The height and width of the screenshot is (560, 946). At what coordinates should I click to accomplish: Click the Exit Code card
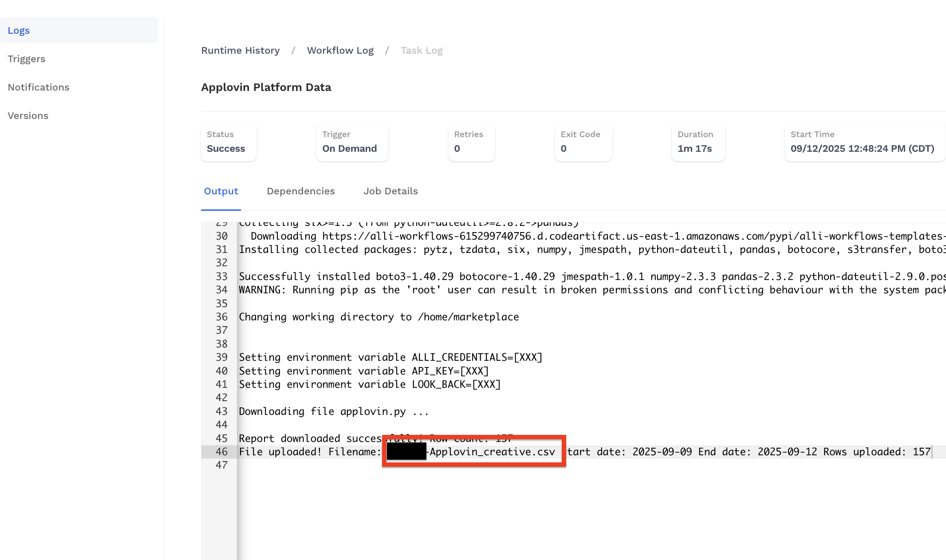583,142
